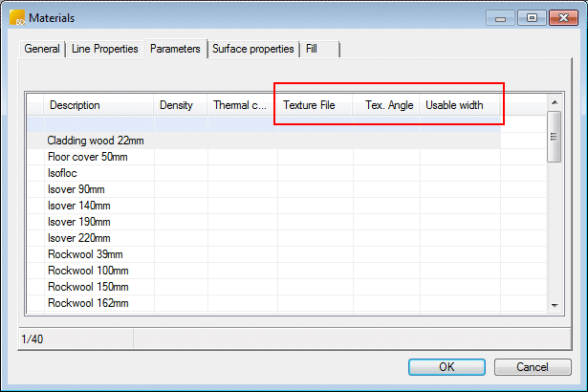This screenshot has width=588, height=392.
Task: Open the Line Properties tab
Action: 105,49
